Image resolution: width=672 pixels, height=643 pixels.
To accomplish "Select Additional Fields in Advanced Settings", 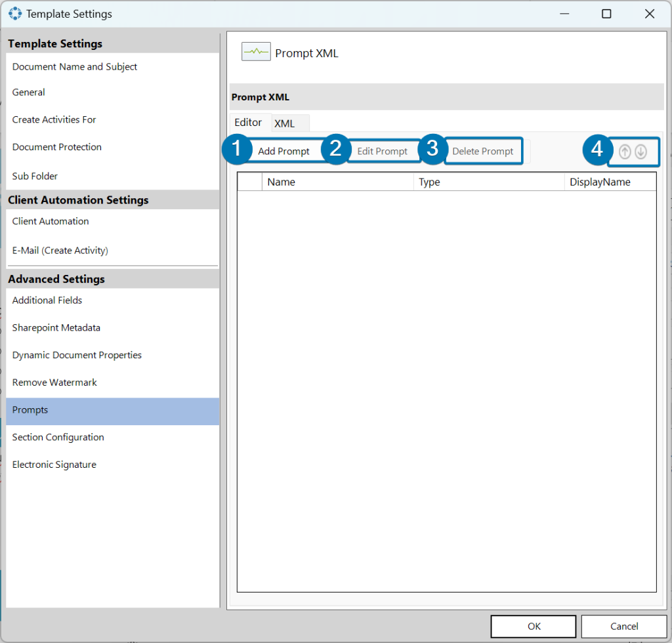I will pos(113,301).
